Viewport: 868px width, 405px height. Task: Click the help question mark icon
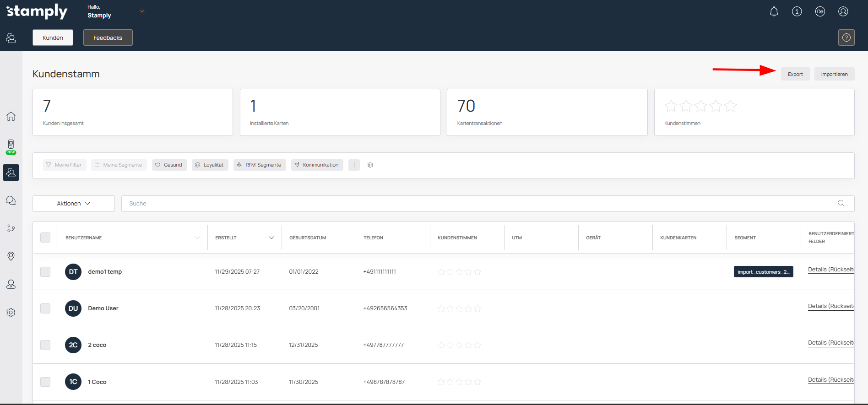tap(846, 38)
